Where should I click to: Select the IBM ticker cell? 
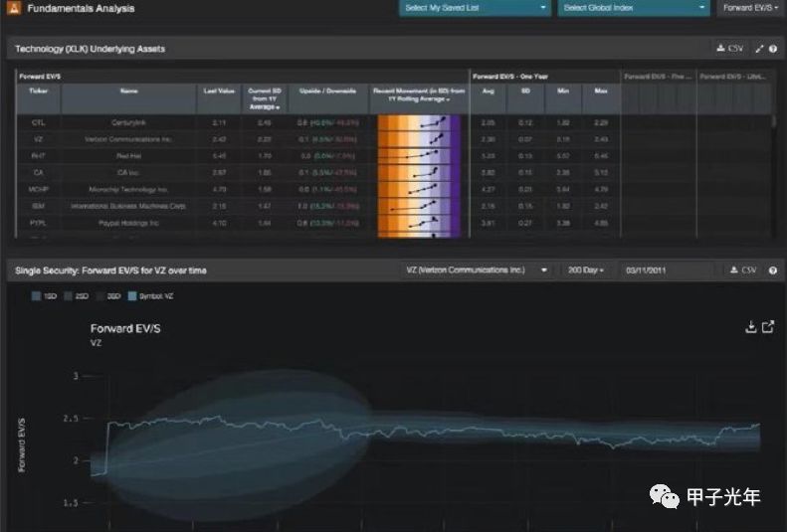point(39,206)
